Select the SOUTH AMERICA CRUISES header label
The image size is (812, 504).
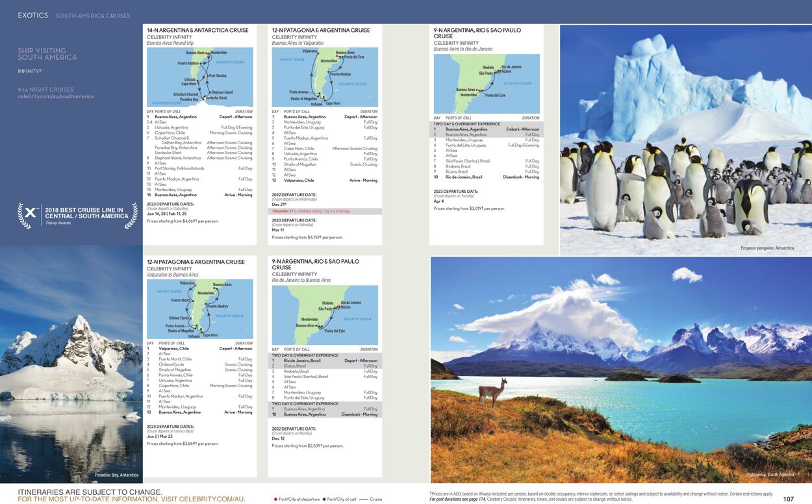pyautogui.click(x=94, y=15)
